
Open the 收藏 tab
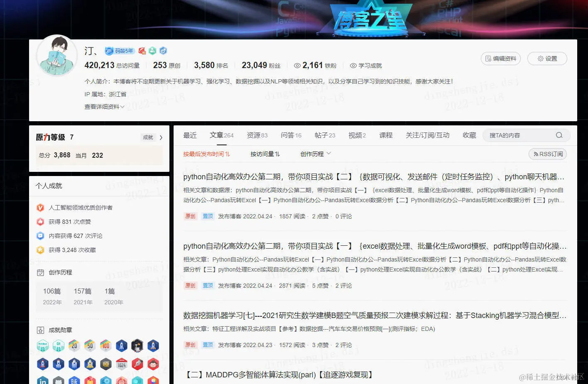coord(469,135)
